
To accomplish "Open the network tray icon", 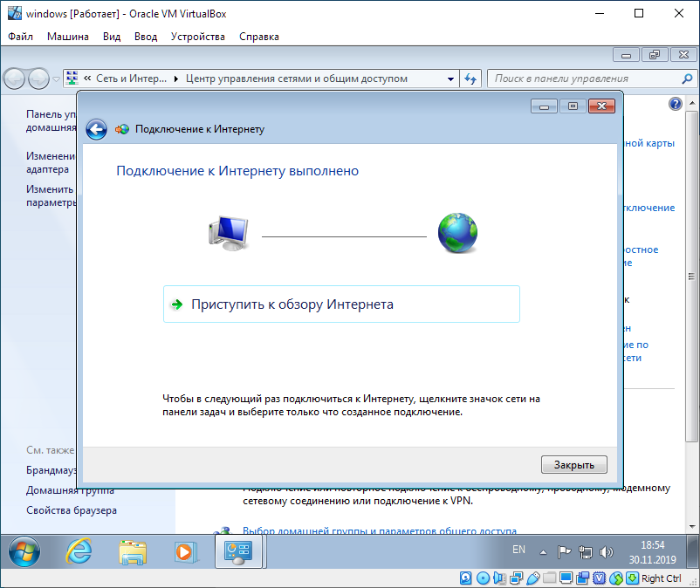I will point(586,552).
